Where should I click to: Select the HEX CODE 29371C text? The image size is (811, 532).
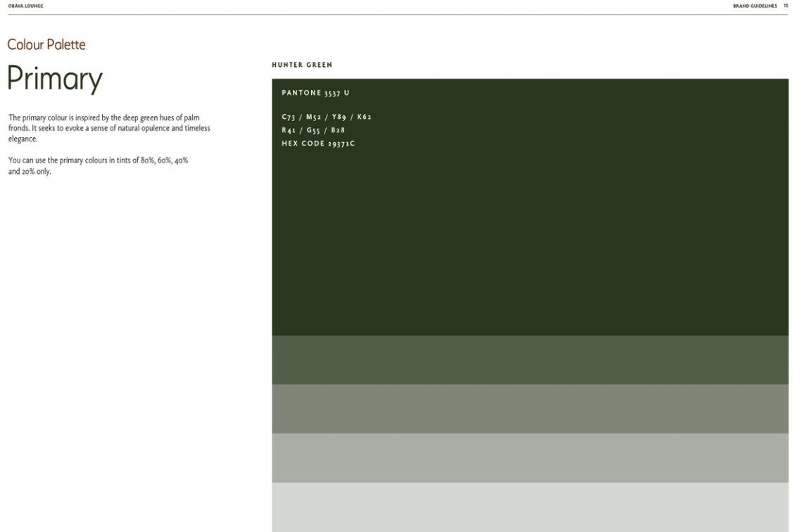318,143
